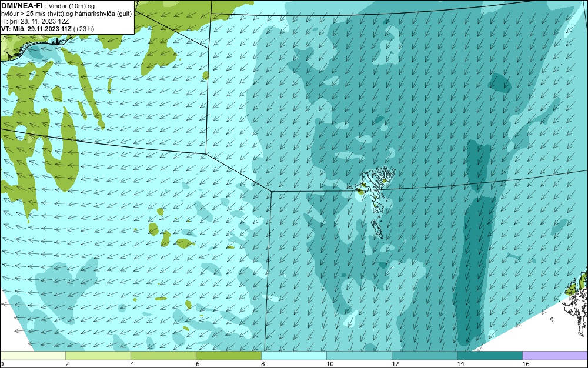This screenshot has width=588, height=368.
Task: Click the 6–8 m/s olive green legend swatch
Action: coord(228,356)
